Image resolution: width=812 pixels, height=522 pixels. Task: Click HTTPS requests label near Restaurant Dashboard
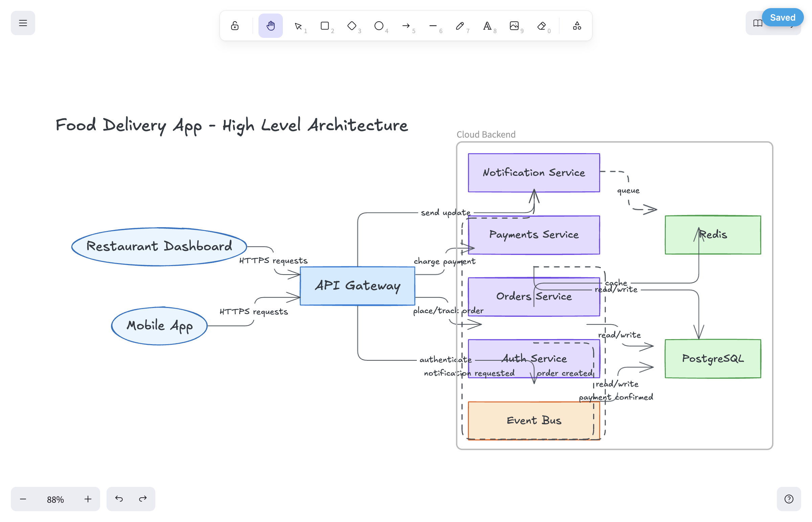point(273,261)
